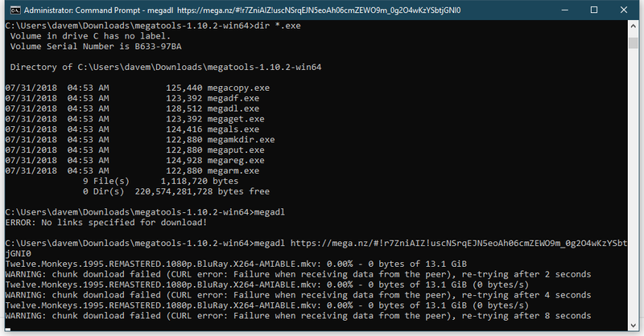Close the Command Prompt window
Screen dimensions: 644x336
pyautogui.click(x=623, y=10)
